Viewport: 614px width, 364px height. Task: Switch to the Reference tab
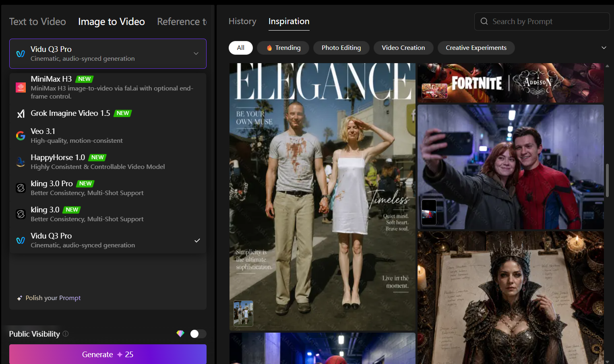point(182,22)
